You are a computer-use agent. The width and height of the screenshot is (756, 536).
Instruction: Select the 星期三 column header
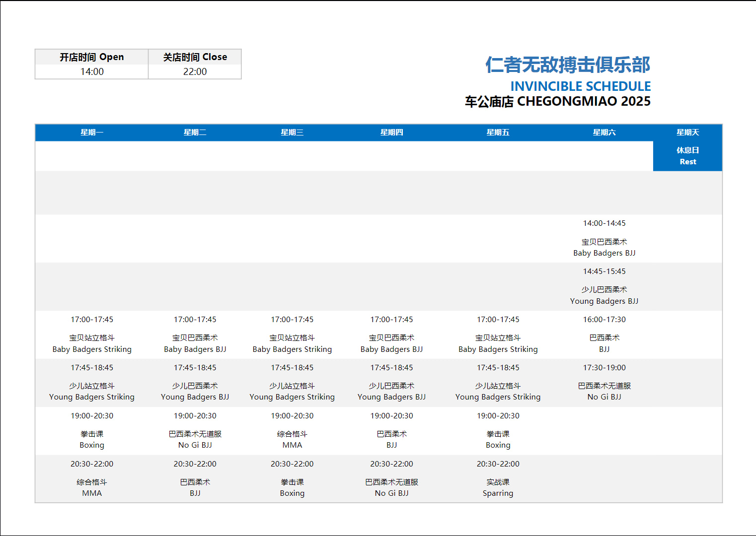pos(292,133)
